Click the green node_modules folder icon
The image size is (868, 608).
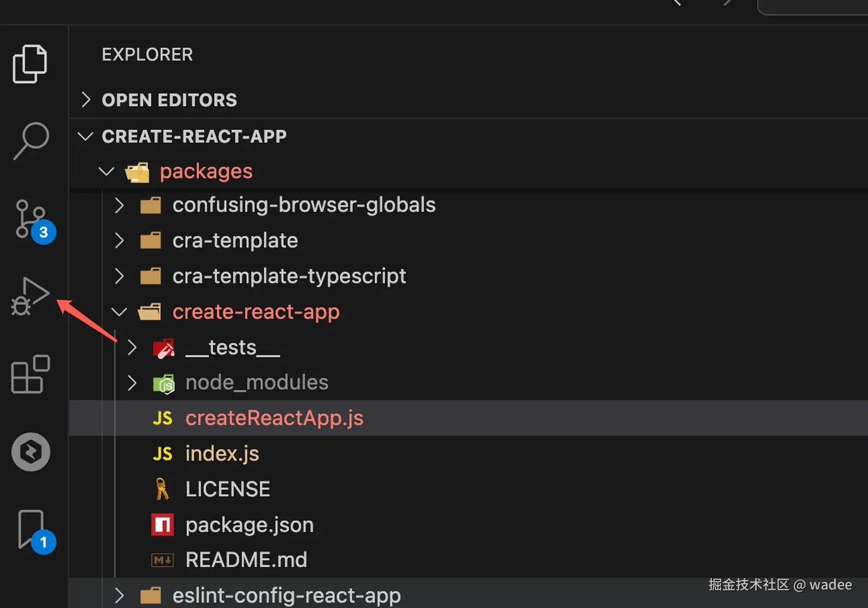(x=164, y=384)
